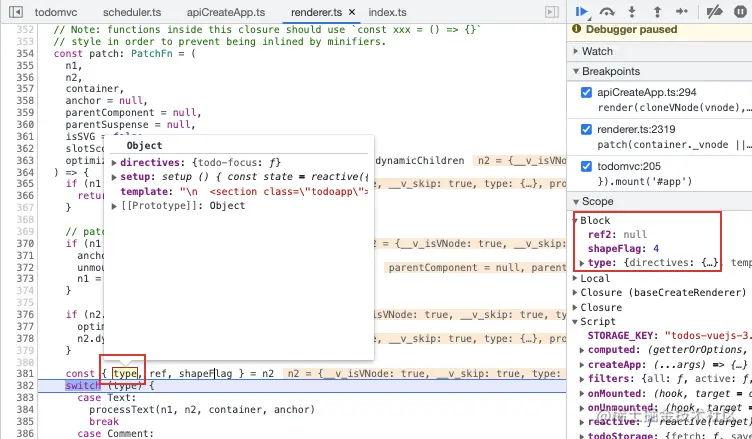752x439 pixels.
Task: Click line number 384 in gutter
Action: click(25, 409)
